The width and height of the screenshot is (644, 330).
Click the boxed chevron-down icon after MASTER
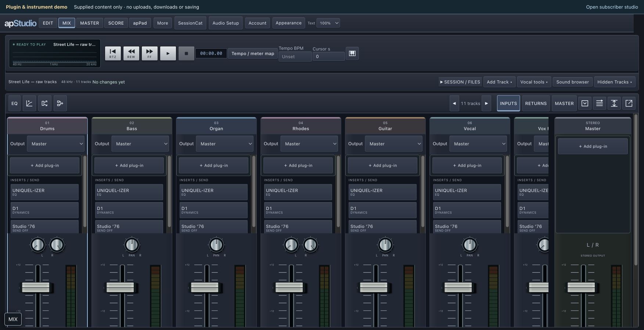pyautogui.click(x=585, y=104)
